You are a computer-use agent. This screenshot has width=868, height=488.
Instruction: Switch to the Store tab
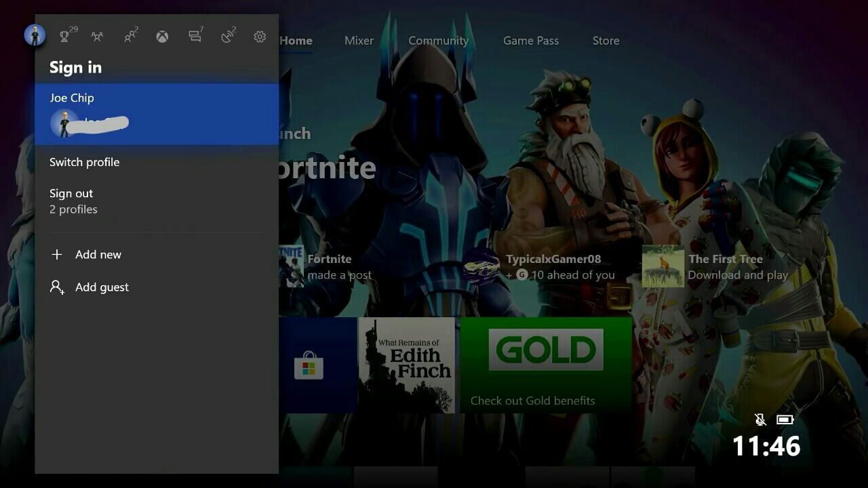(x=606, y=41)
